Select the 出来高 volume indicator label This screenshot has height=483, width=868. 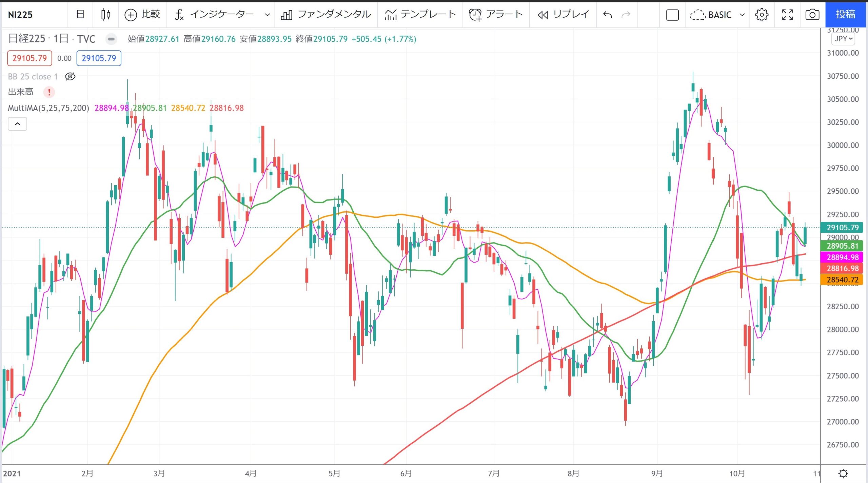pos(21,92)
